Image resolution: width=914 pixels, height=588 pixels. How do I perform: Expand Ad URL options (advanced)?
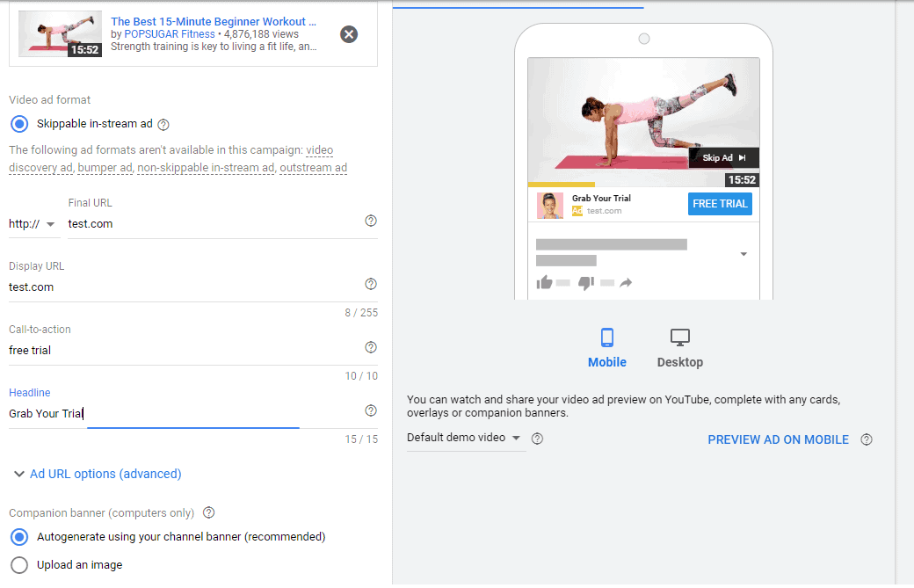(x=98, y=474)
